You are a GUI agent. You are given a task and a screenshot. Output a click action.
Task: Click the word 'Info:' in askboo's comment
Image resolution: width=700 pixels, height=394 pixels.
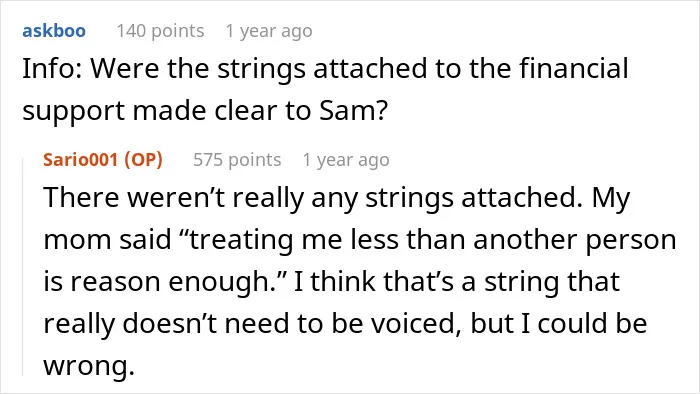[52, 68]
